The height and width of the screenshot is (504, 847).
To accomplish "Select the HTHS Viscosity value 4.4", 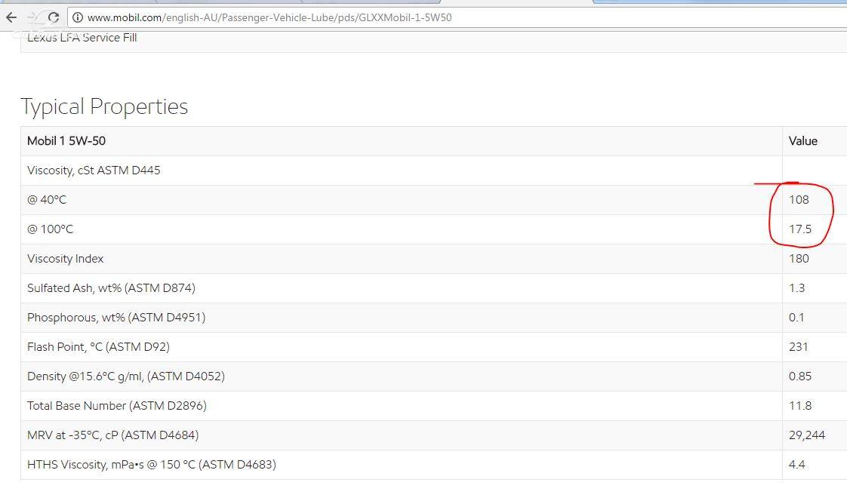I will 796,465.
